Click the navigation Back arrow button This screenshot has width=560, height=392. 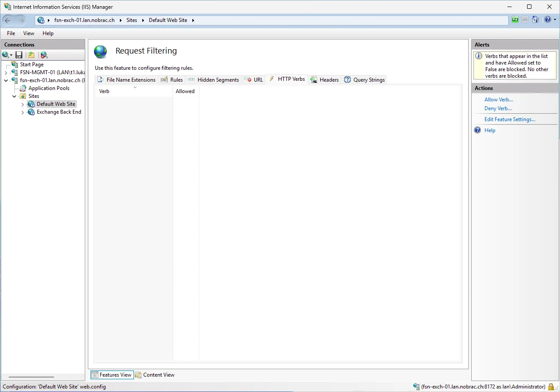click(7, 20)
